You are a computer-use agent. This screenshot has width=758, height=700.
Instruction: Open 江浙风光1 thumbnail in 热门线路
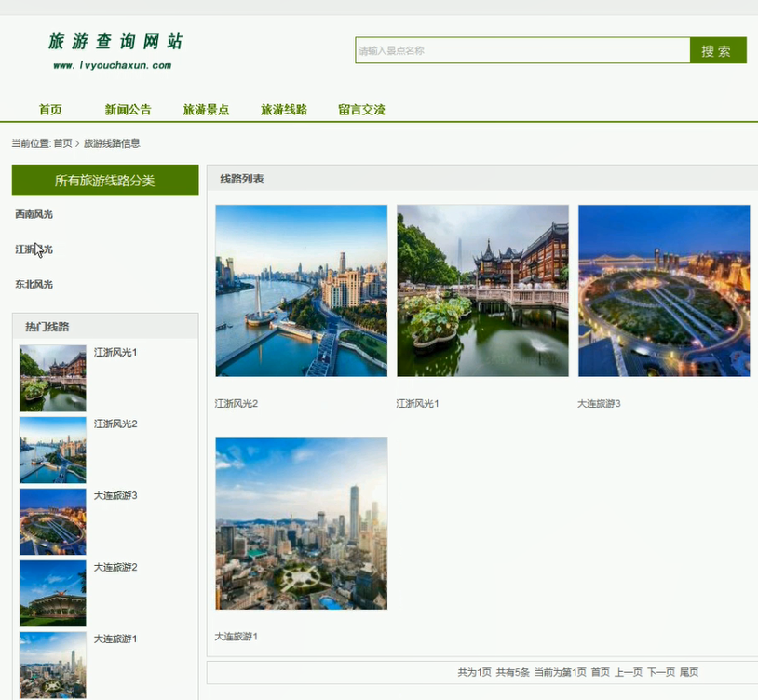pos(53,378)
